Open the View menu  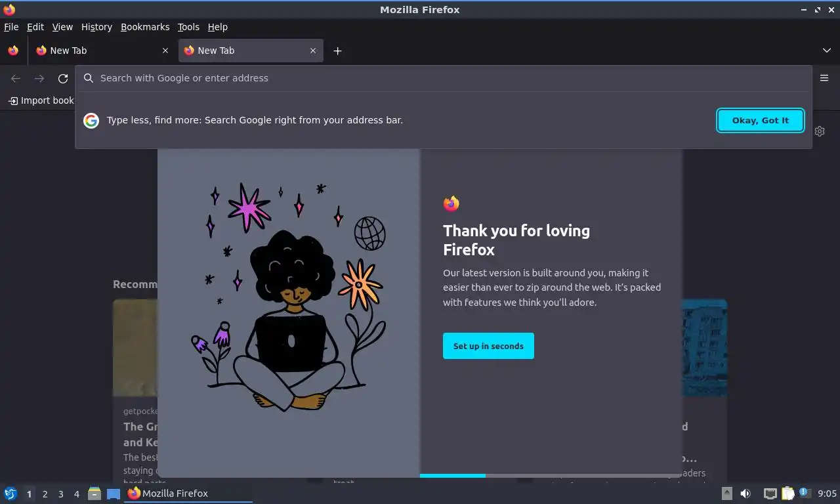point(62,27)
